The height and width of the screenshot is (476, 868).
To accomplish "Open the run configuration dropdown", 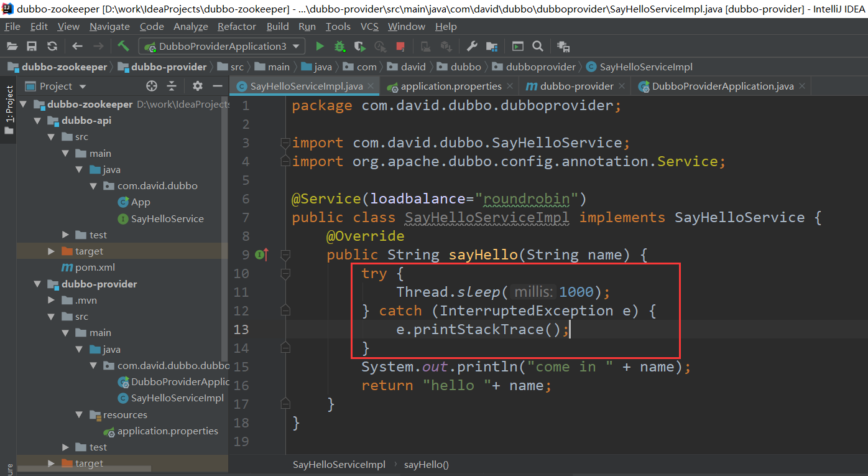I will 297,46.
